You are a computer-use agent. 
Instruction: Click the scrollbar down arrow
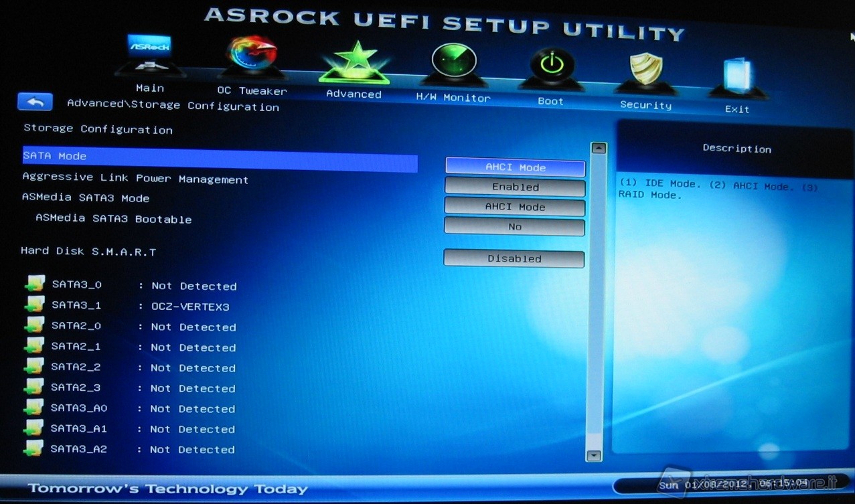coord(594,455)
